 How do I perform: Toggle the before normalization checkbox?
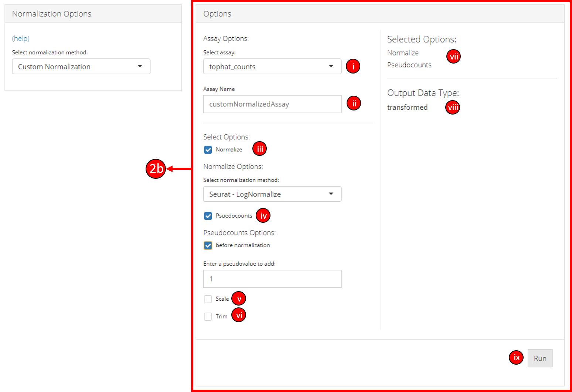(x=208, y=245)
